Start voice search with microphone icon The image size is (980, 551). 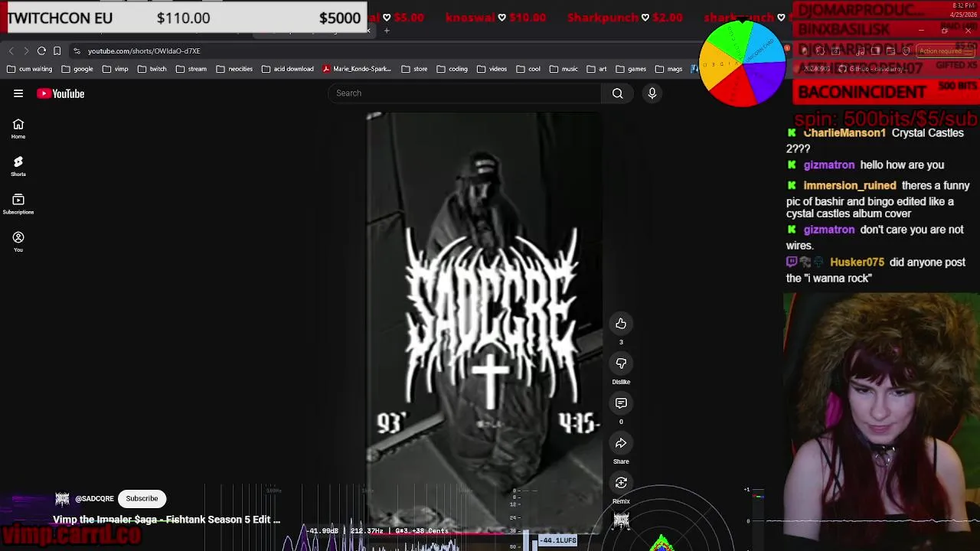pos(652,93)
